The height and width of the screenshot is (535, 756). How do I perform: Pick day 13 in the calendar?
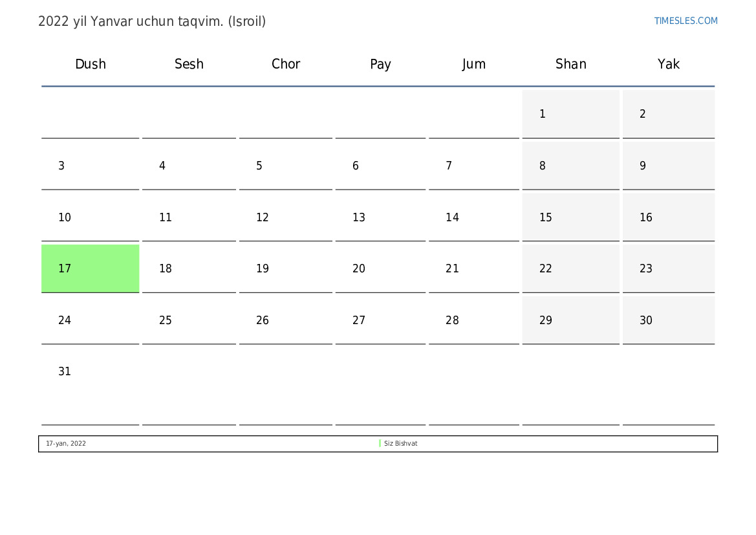[x=380, y=217]
